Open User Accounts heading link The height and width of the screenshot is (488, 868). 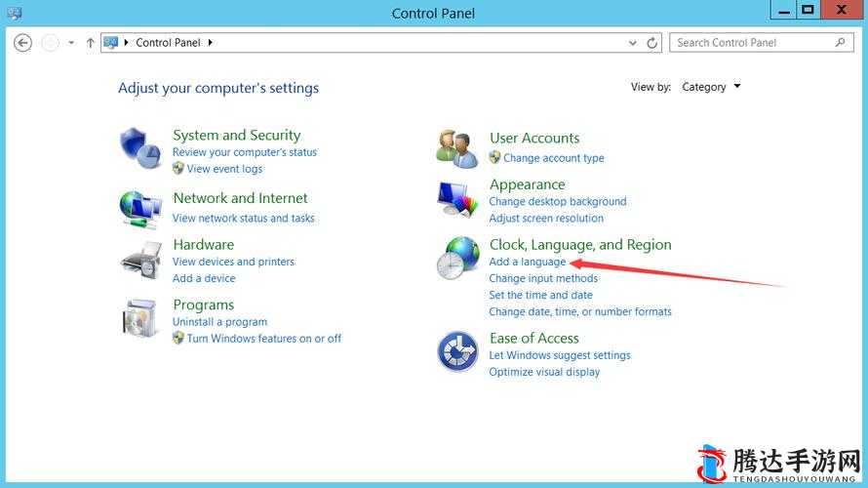coord(534,138)
